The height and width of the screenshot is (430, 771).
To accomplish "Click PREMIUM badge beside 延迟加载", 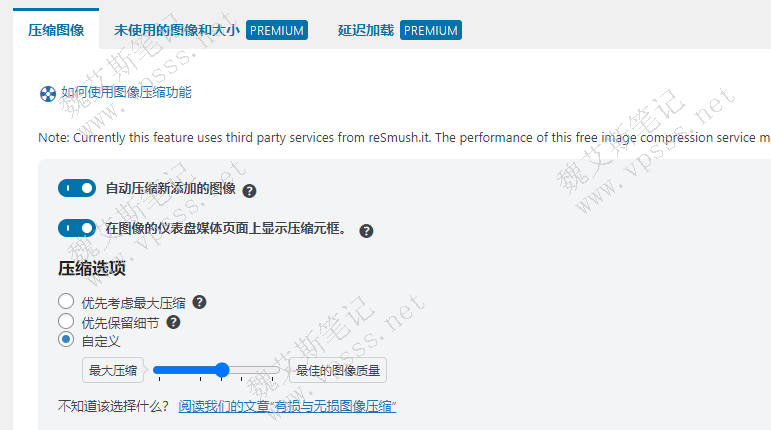I will click(x=430, y=30).
